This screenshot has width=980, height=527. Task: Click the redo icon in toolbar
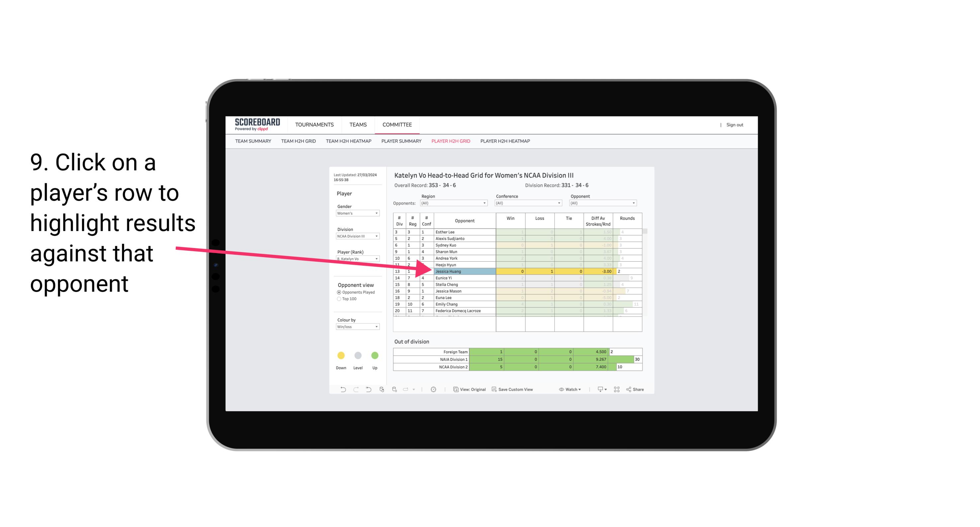pos(355,390)
